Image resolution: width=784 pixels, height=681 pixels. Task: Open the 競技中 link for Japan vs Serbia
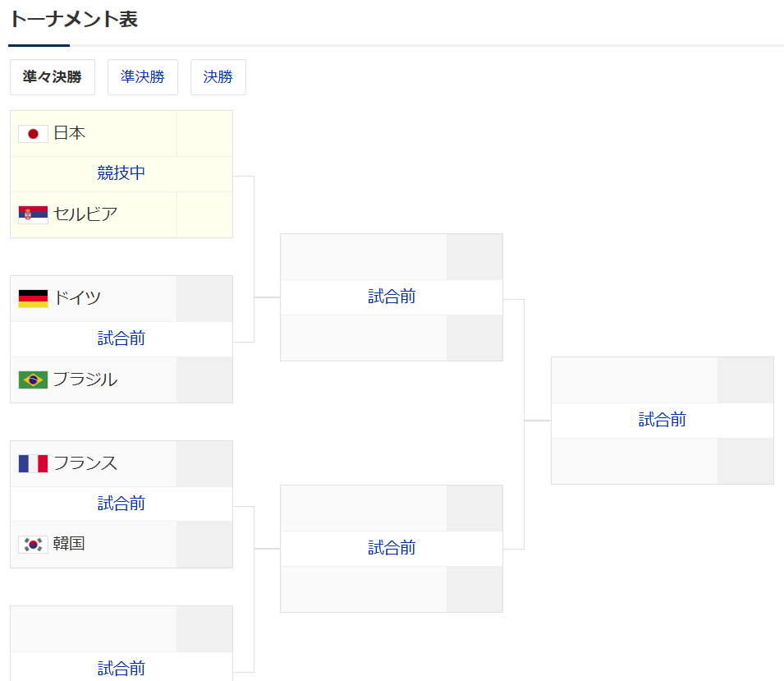(121, 173)
